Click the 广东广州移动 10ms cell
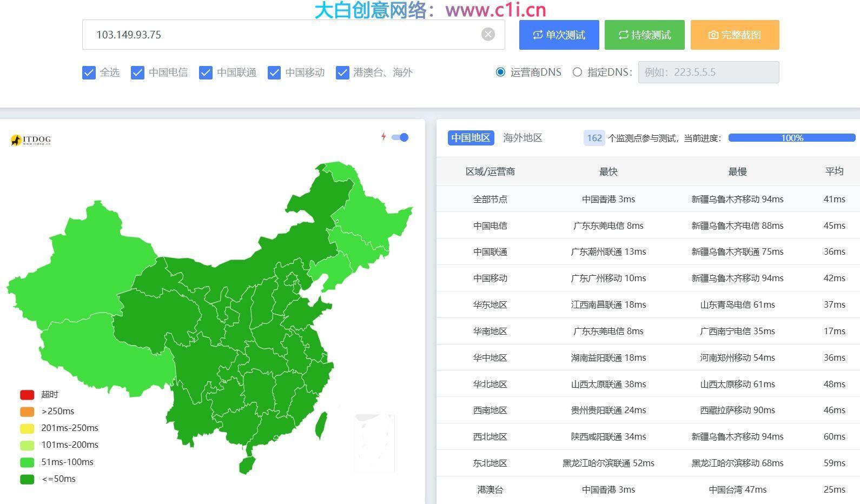Image resolution: width=860 pixels, height=504 pixels. coord(608,278)
